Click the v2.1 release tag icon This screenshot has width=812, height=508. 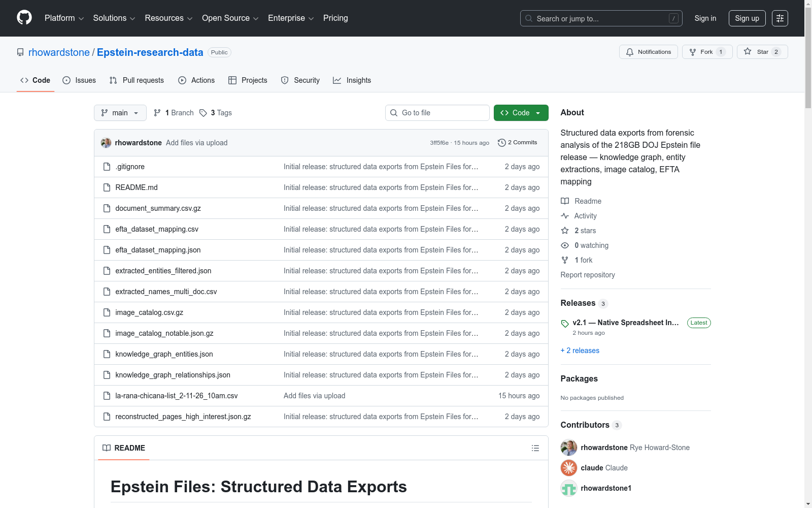tap(565, 324)
